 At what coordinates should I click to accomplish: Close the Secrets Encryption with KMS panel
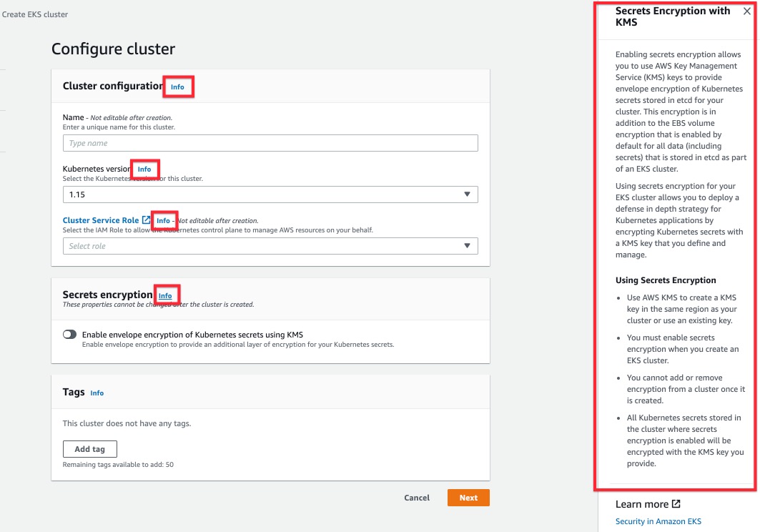pos(747,11)
